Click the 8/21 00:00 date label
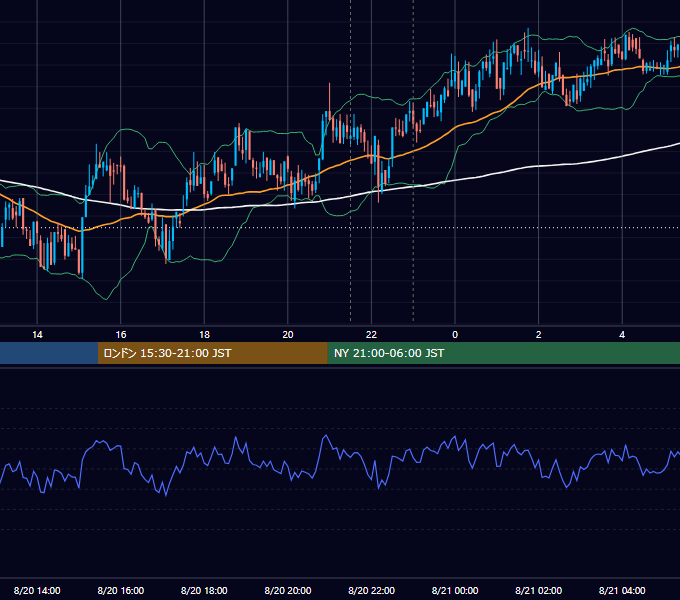The image size is (680, 600). (x=455, y=590)
